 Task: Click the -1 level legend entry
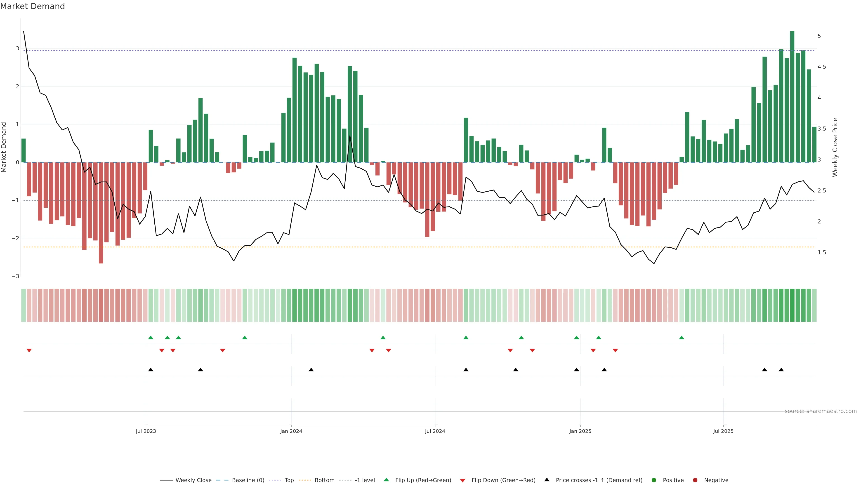(x=365, y=480)
